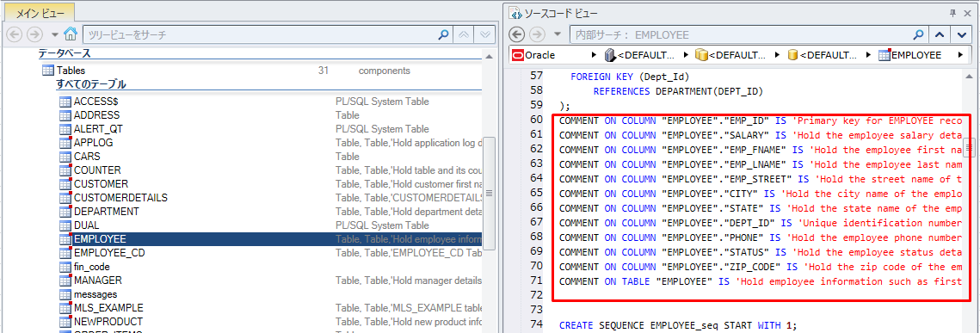Click forward arrow in source code view
The image size is (980, 333).
[x=539, y=34]
